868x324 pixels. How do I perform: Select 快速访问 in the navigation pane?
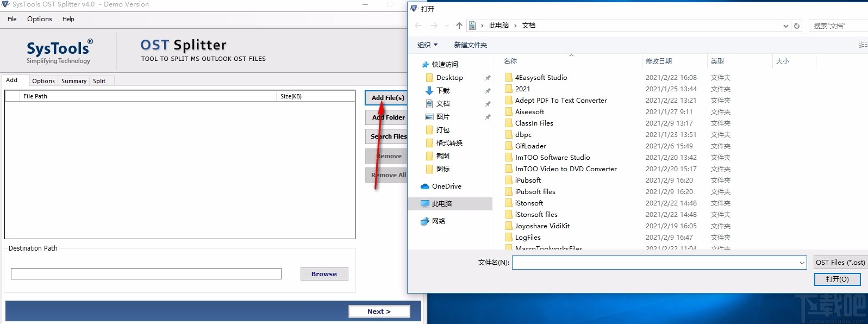[445, 64]
